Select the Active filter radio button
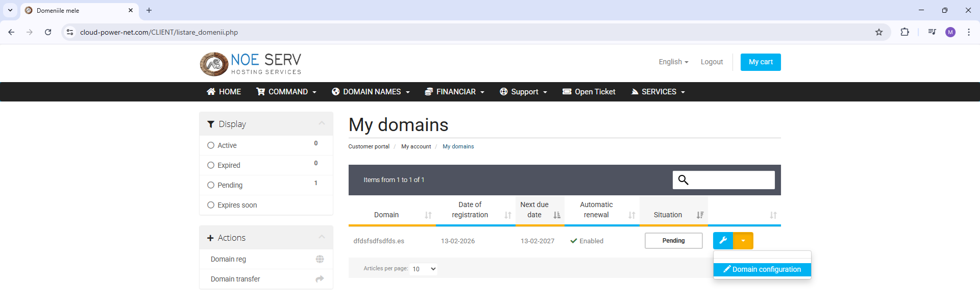This screenshot has height=307, width=980. point(211,145)
